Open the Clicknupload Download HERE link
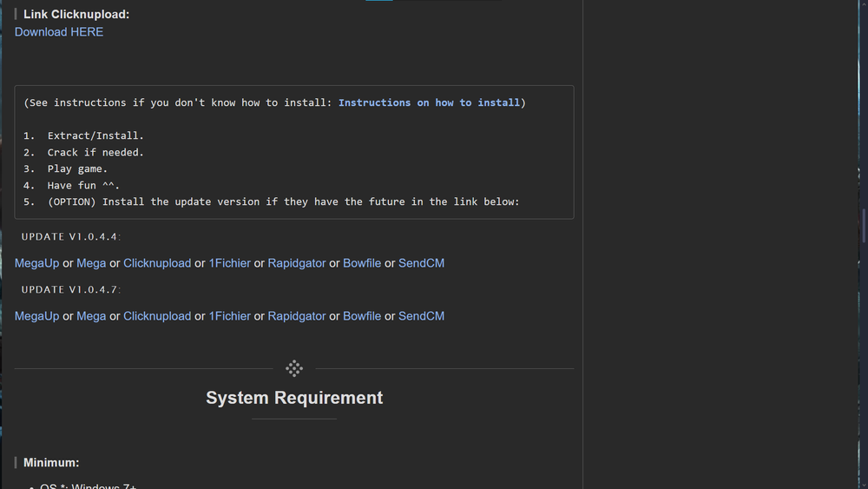Viewport: 868px width, 489px height. (59, 32)
